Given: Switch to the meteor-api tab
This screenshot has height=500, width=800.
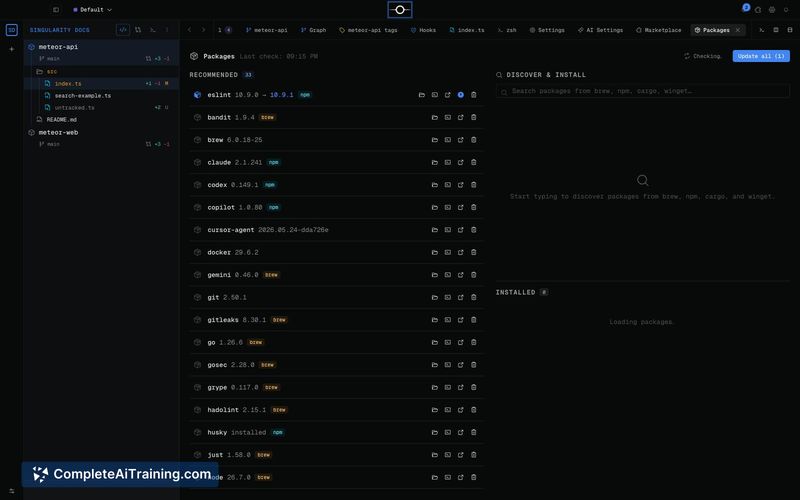Looking at the screenshot, I should 266,30.
